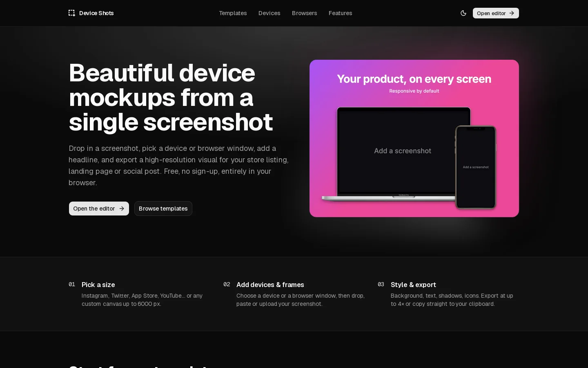Click the Device Shots brand name link

[96, 13]
